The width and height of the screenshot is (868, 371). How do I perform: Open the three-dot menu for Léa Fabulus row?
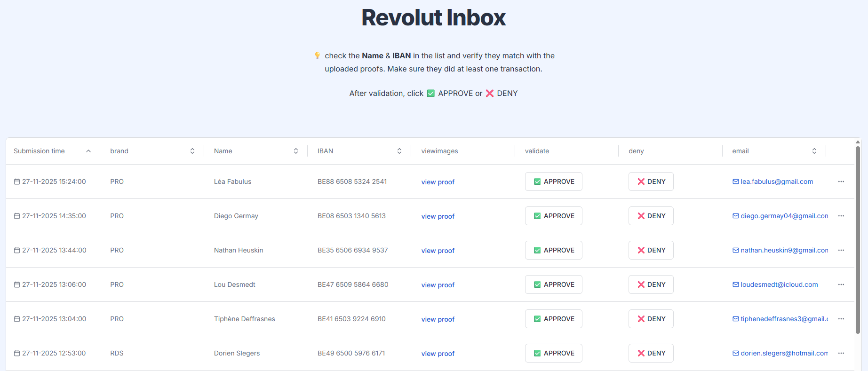[841, 182]
